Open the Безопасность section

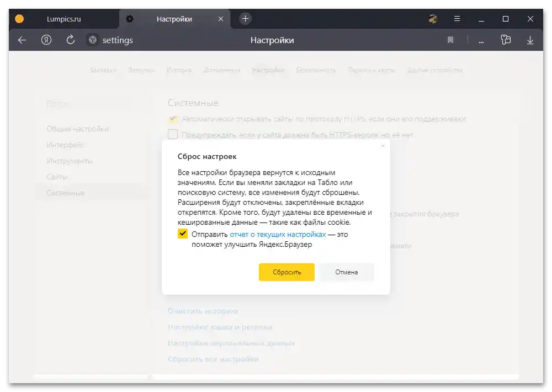click(x=316, y=70)
